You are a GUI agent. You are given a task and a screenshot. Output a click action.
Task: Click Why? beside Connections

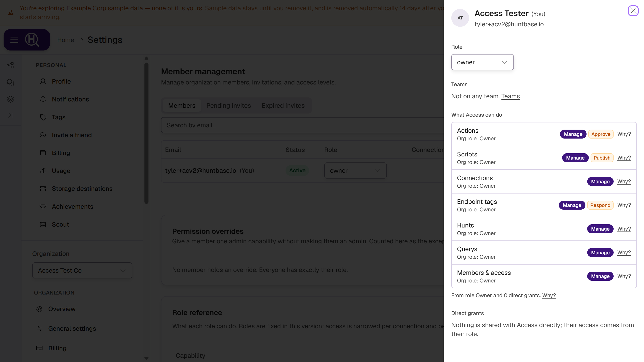click(624, 182)
